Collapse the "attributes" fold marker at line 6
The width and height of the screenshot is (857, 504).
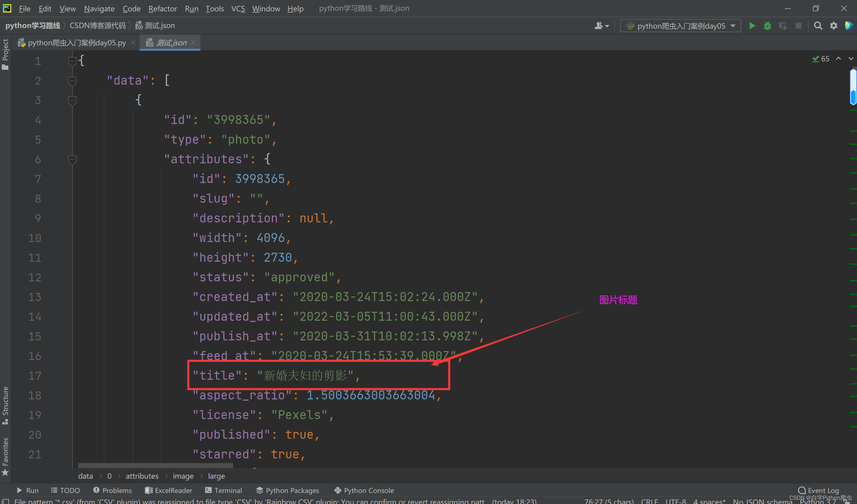coord(72,159)
